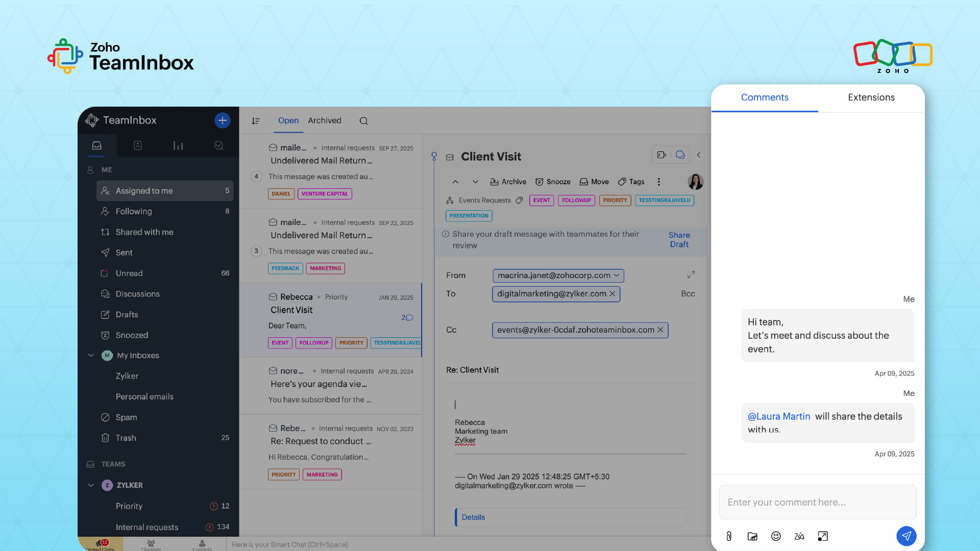This screenshot has height=551, width=980.
Task: Collapse the ZYLKER team tree
Action: tap(91, 485)
